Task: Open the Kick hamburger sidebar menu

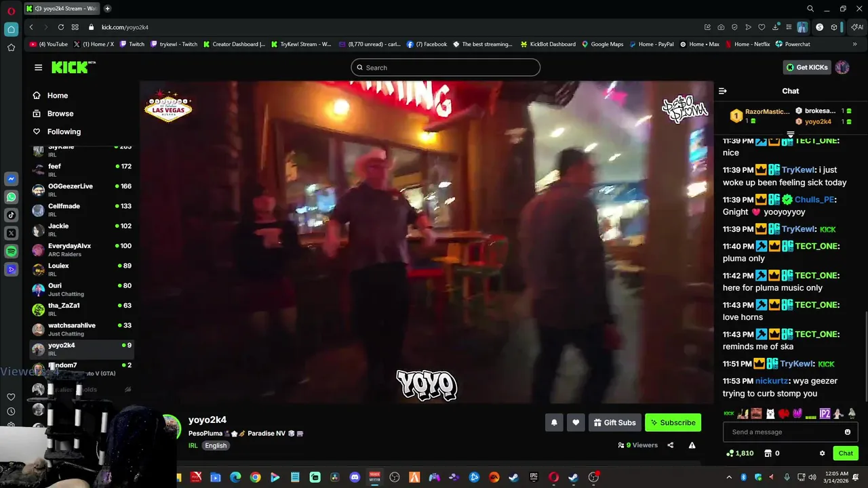Action: tap(38, 67)
